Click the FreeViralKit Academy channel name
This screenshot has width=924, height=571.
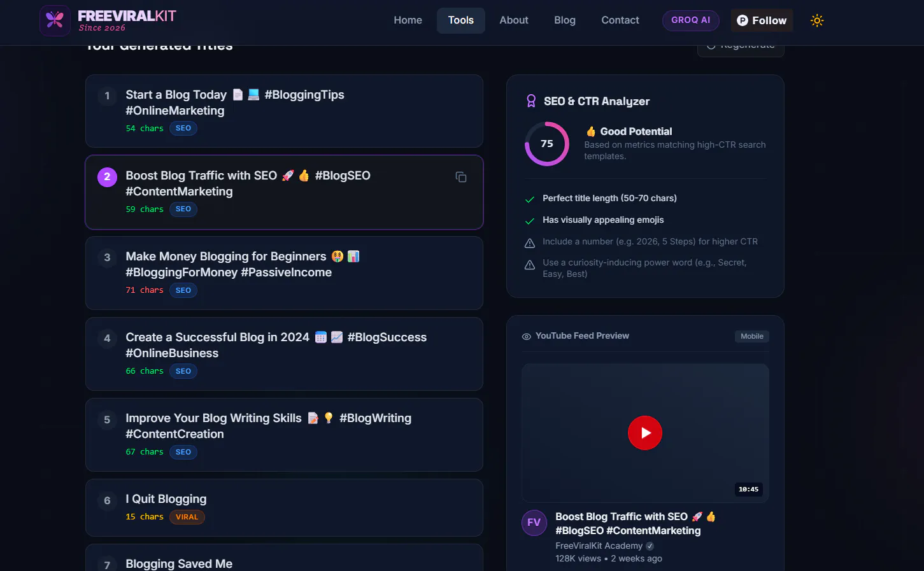(599, 546)
